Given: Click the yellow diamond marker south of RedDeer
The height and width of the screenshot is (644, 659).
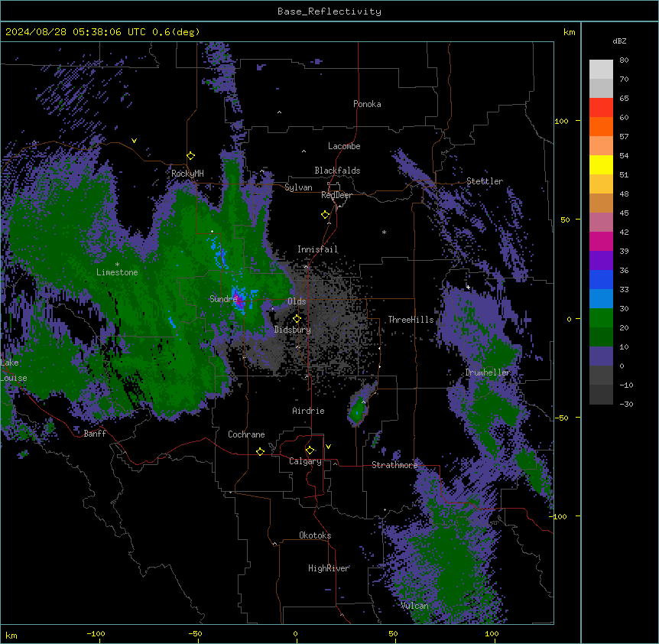Looking at the screenshot, I should (325, 215).
